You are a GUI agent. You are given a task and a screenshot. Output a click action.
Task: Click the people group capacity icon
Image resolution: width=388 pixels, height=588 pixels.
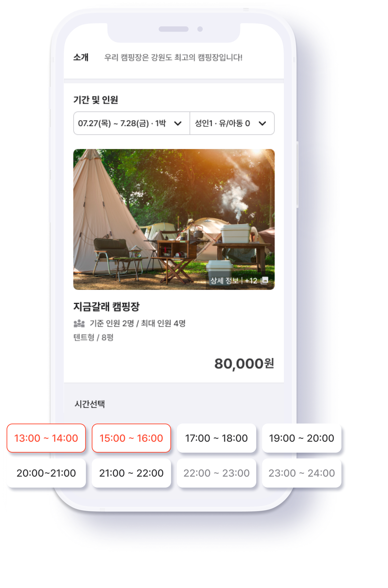[x=79, y=323]
